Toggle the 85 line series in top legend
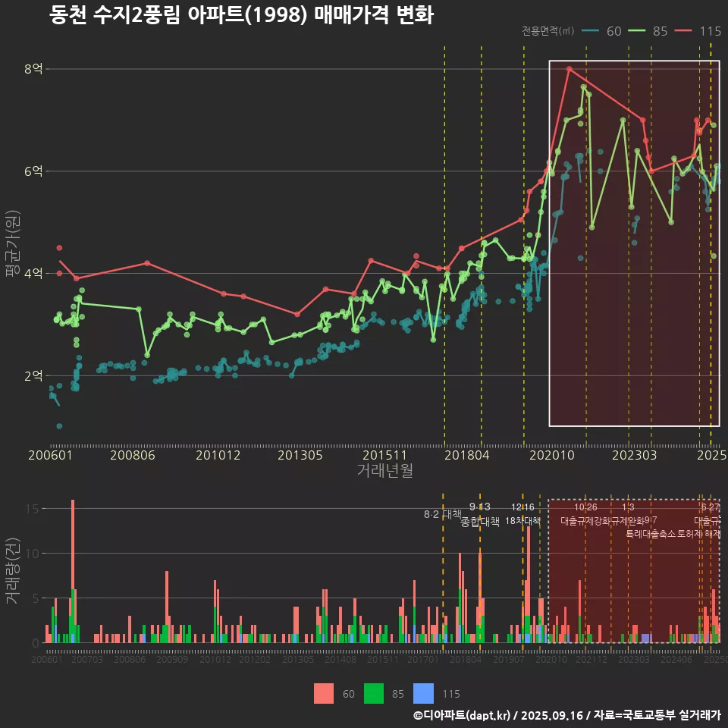Screen dimensions: 728x728 click(x=650, y=31)
